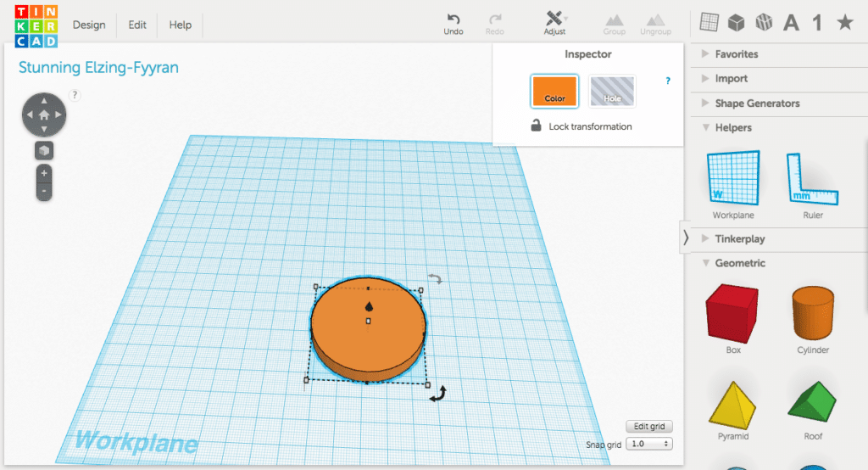Click the Tinkercad logo
868x470 pixels.
pyautogui.click(x=36, y=26)
